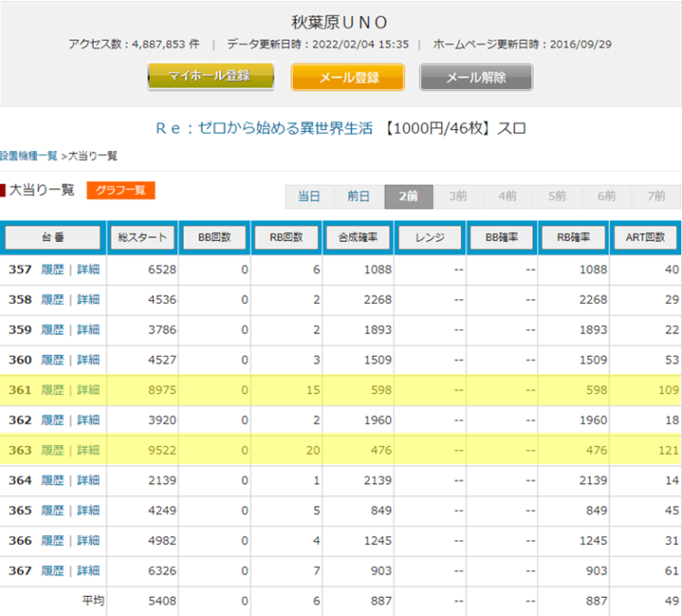Open the グラフ一覧 graph view
The image size is (682, 616).
(x=121, y=190)
